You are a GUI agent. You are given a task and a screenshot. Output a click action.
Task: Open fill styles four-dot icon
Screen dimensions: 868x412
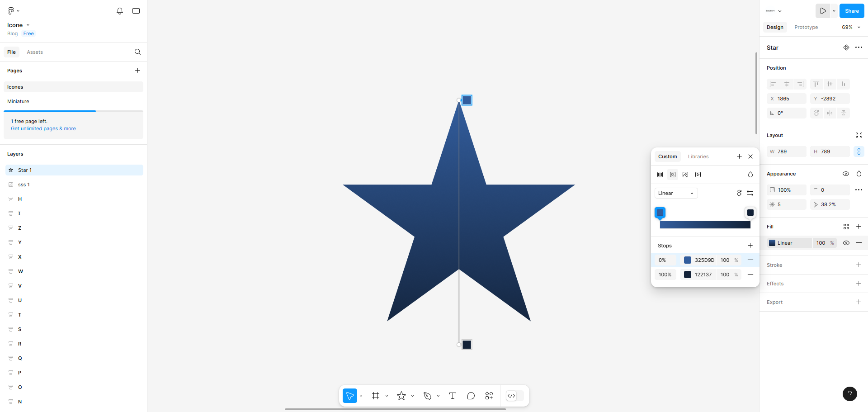point(846,227)
